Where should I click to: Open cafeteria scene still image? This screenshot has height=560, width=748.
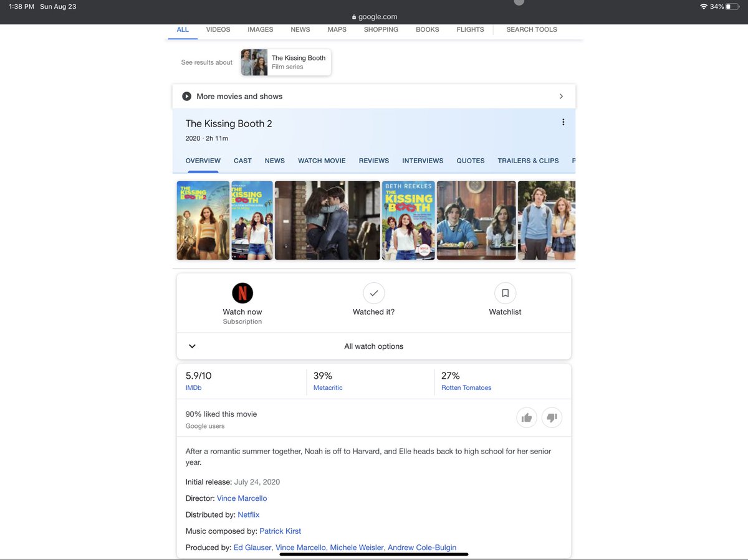[x=476, y=221]
